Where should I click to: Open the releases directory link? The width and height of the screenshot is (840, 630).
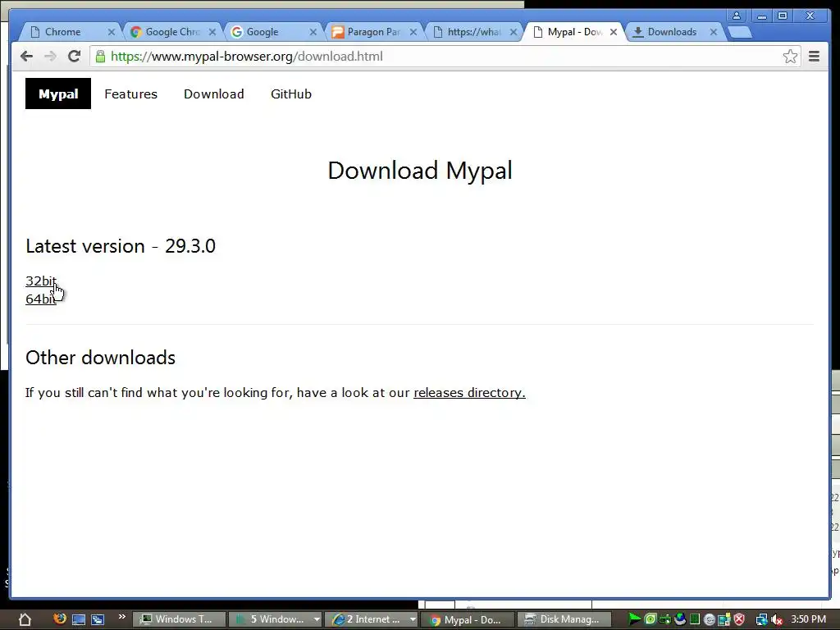469,393
